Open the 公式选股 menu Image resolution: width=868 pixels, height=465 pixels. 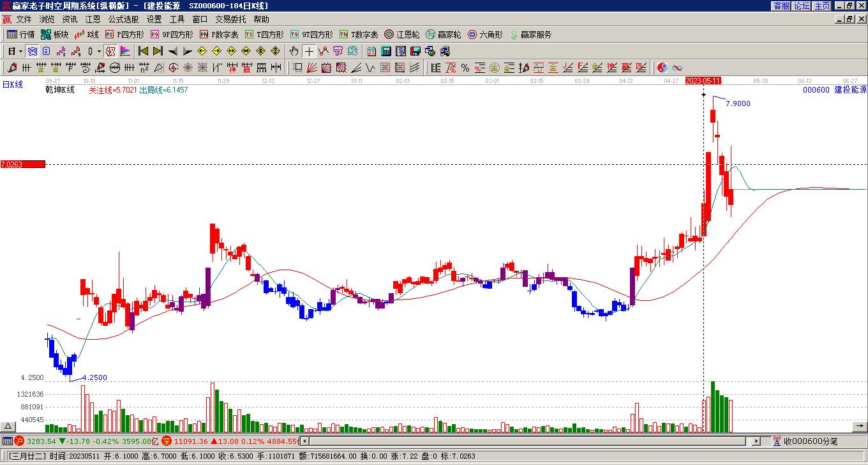123,20
